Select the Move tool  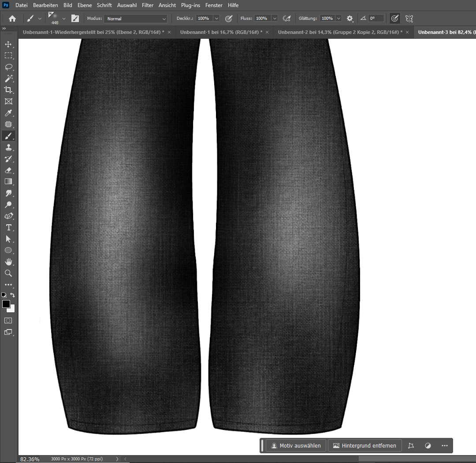click(x=8, y=44)
